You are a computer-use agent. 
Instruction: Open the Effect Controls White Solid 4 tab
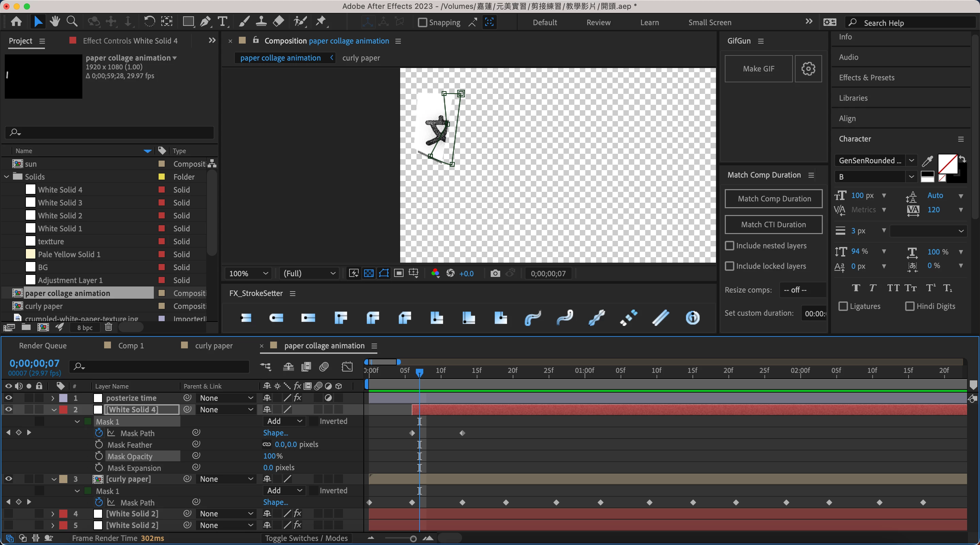(130, 41)
